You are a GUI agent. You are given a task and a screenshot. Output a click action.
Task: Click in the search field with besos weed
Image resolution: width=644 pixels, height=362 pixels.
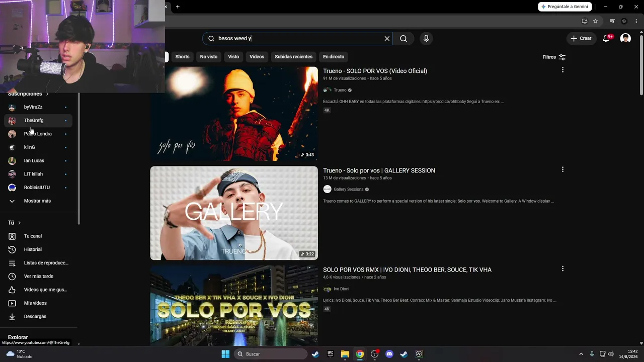coord(297,39)
